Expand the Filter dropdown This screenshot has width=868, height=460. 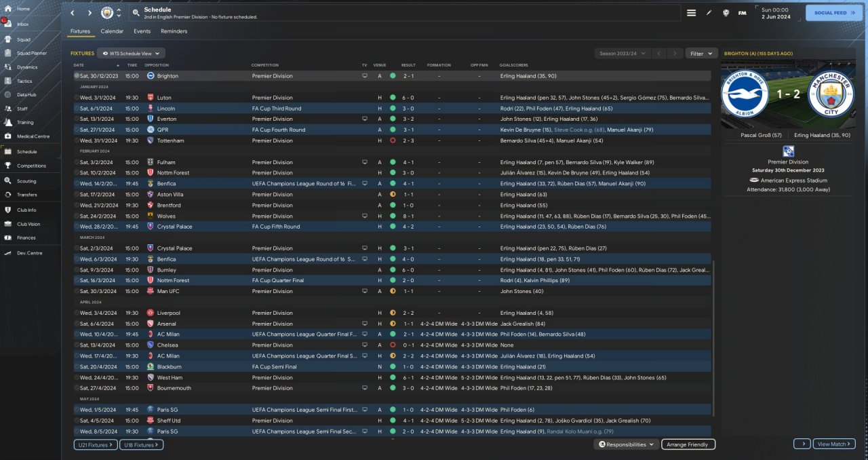point(701,53)
